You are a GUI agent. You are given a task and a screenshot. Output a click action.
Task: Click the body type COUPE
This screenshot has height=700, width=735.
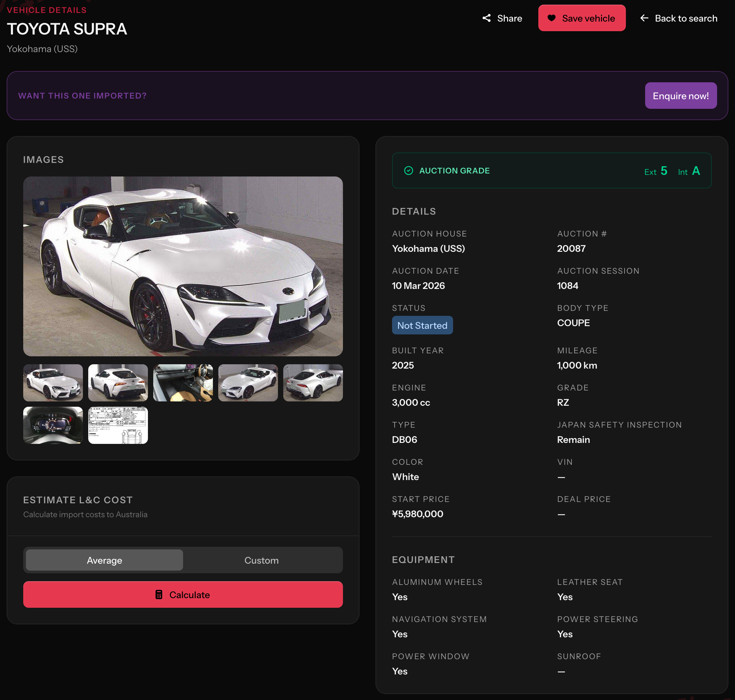[573, 323]
